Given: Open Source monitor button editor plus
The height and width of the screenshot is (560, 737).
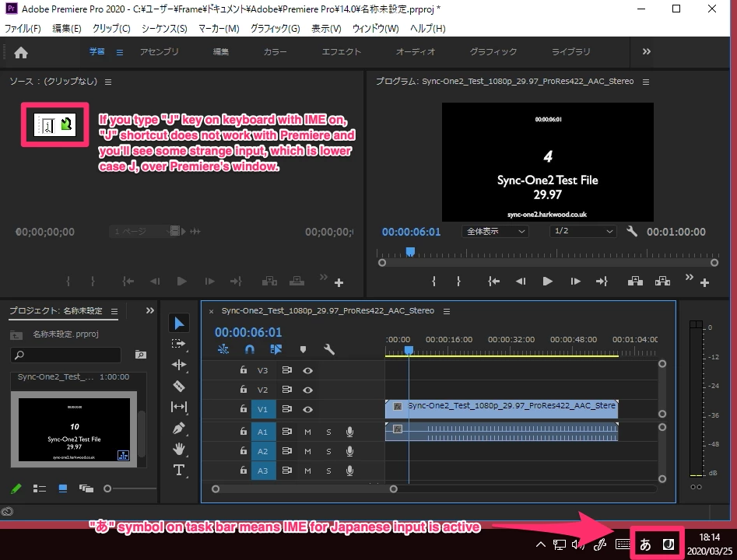Looking at the screenshot, I should tap(339, 282).
